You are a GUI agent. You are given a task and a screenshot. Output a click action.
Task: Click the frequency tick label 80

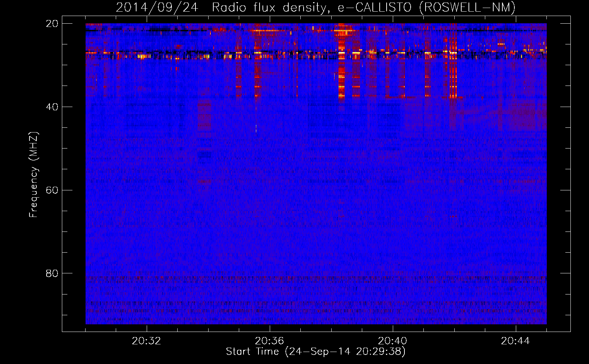52,273
